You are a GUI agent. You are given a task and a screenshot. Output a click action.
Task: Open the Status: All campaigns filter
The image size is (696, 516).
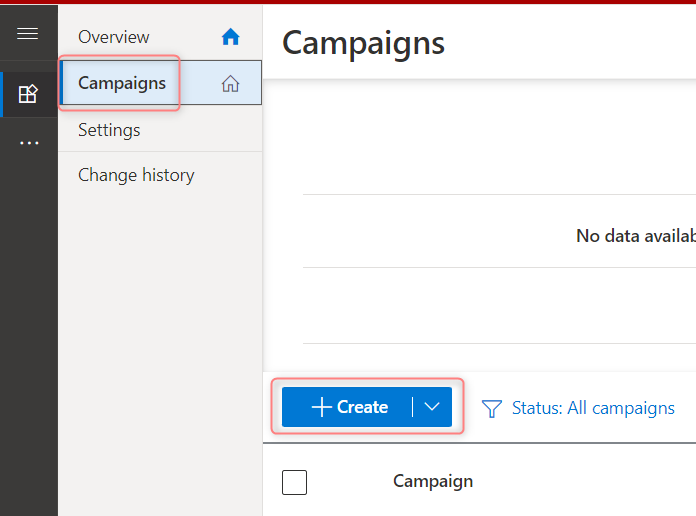coord(592,408)
